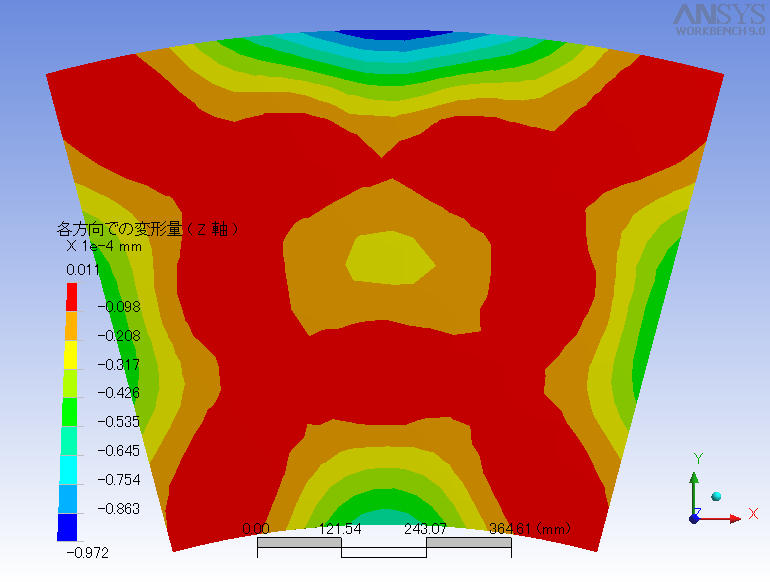Image resolution: width=770 pixels, height=582 pixels.
Task: Click the yellow center contour region
Action: pyautogui.click(x=389, y=258)
